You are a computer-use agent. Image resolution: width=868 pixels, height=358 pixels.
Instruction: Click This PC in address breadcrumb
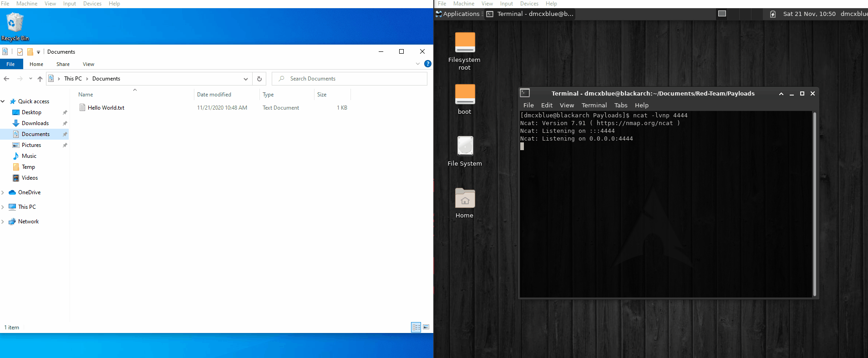click(73, 79)
